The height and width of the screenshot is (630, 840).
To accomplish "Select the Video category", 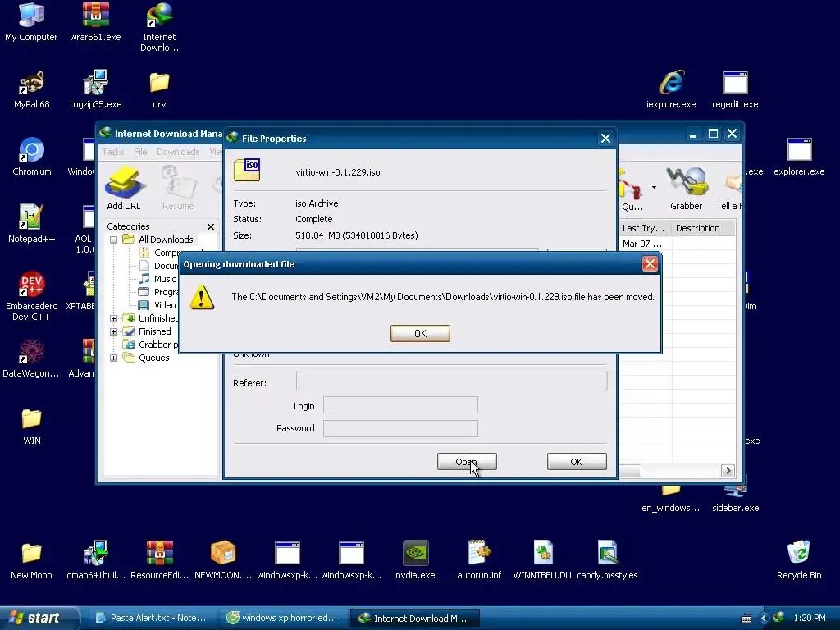I will coord(164,305).
